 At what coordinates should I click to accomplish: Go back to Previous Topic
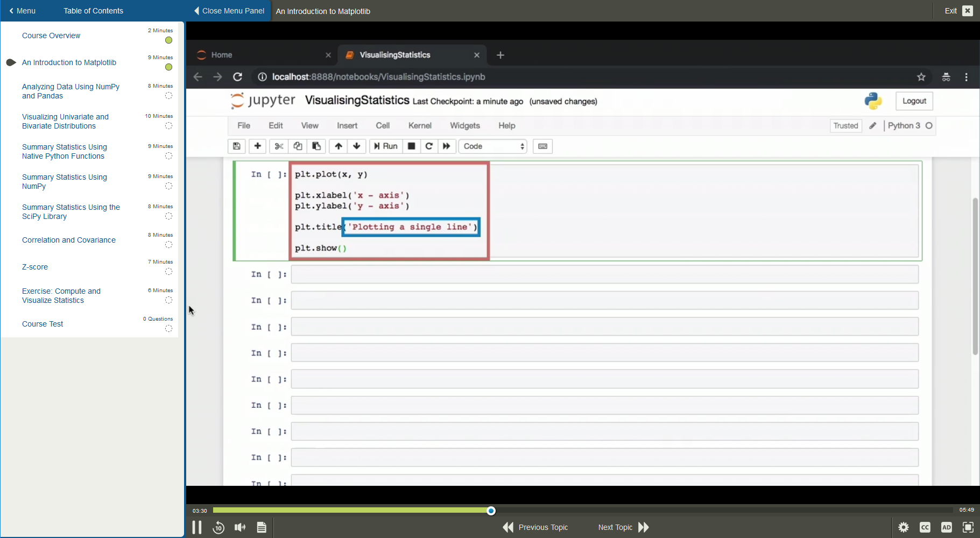click(x=535, y=527)
